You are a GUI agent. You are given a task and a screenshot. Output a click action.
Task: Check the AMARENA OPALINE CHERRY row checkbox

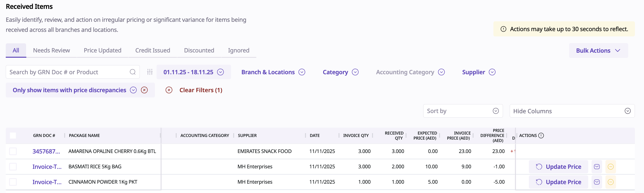click(13, 151)
